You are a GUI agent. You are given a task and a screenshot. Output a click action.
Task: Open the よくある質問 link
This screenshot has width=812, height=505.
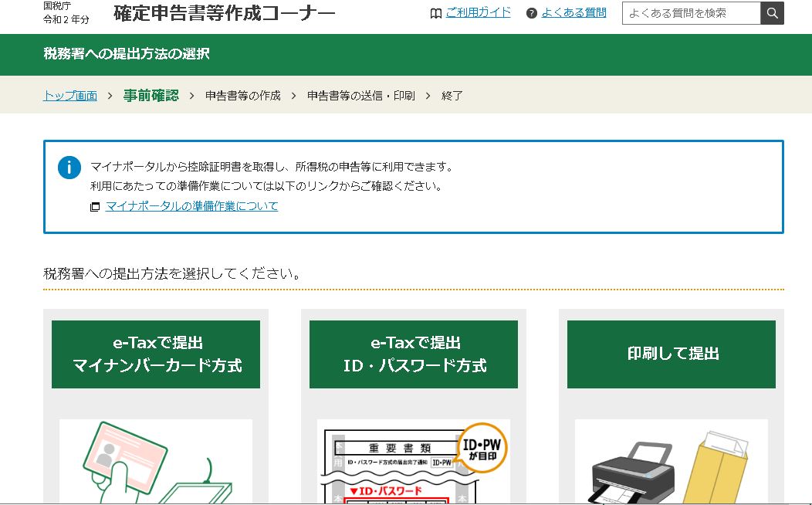[x=573, y=12]
